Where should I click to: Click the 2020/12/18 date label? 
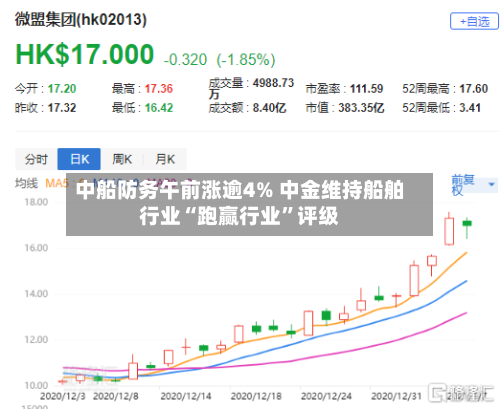[x=256, y=396]
